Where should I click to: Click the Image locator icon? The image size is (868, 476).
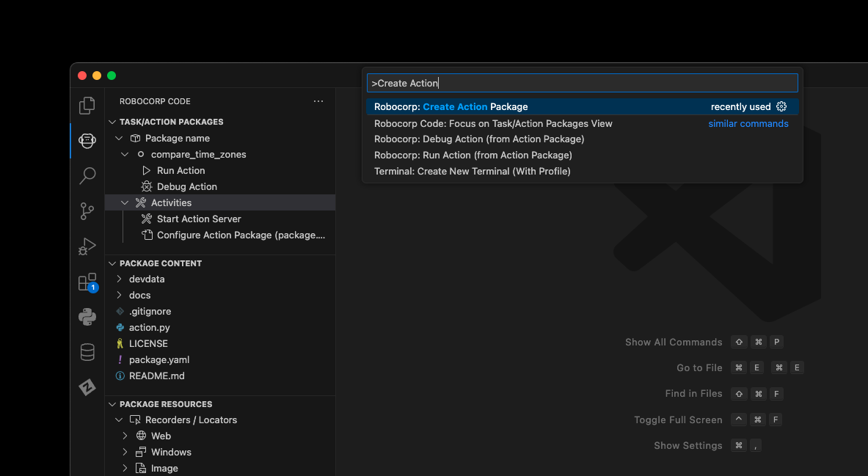coord(141,468)
